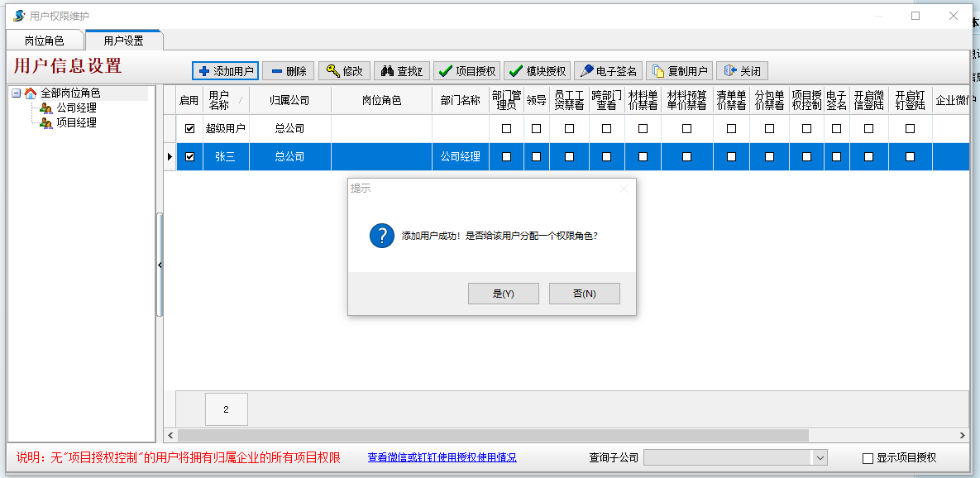Screen dimensions: 980x478
Task: Select the 项目经理 role in tree
Action: coord(76,123)
